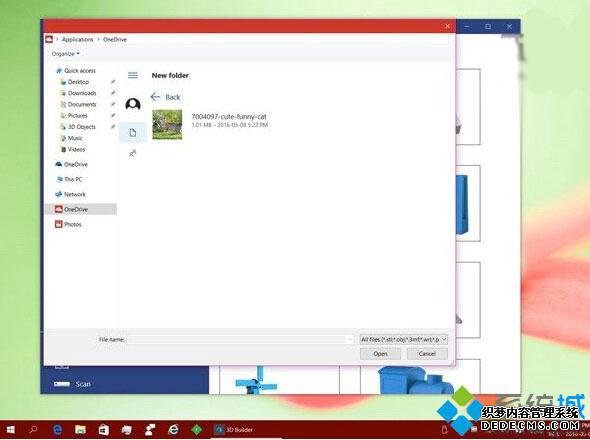Close the file picker dialog

click(447, 26)
